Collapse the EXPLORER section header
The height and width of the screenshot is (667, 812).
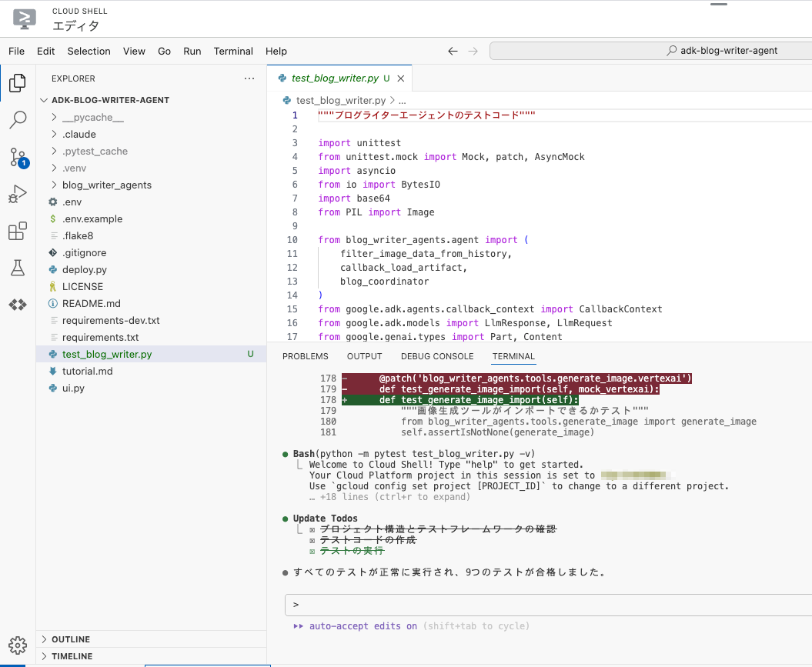tap(73, 78)
